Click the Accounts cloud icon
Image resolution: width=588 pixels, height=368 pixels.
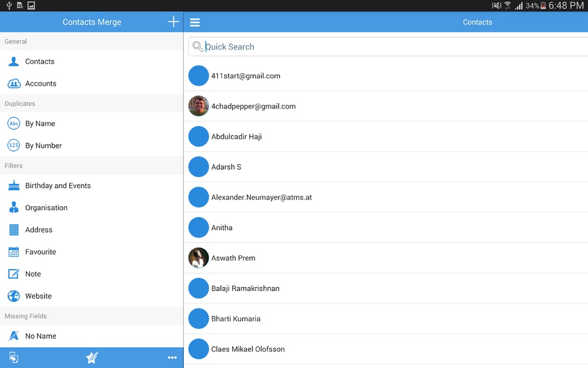click(14, 83)
